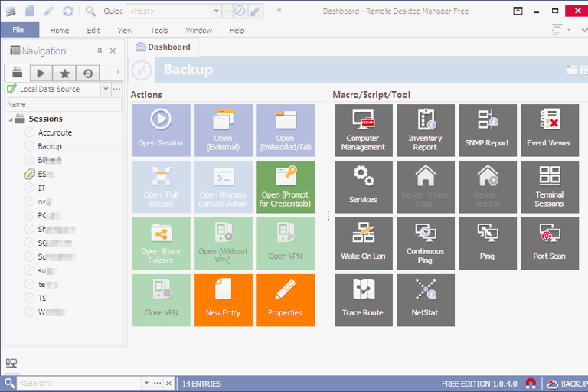588x392 pixels.
Task: Click the Open VPN tile
Action: [286, 243]
